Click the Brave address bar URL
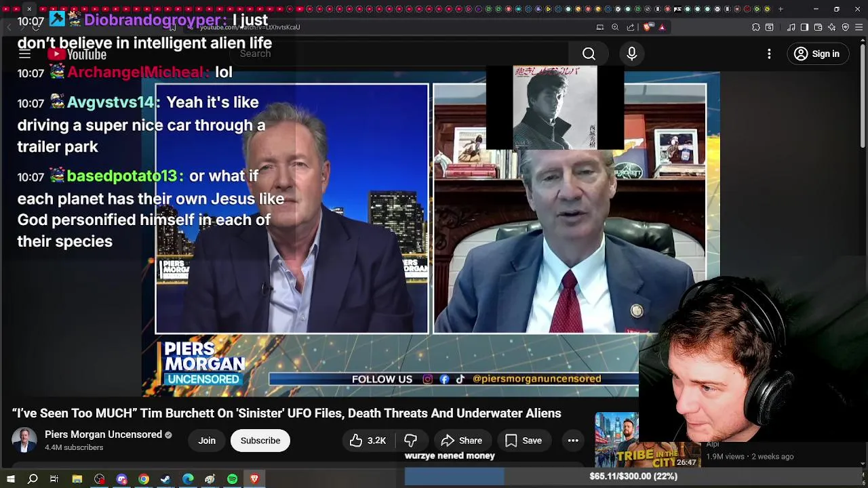Viewport: 868px width, 488px height. (250, 27)
